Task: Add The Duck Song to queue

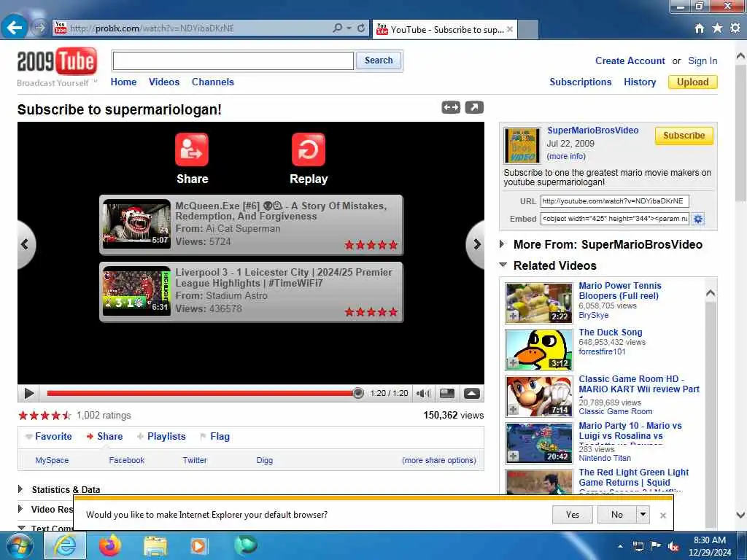Action: pos(513,363)
